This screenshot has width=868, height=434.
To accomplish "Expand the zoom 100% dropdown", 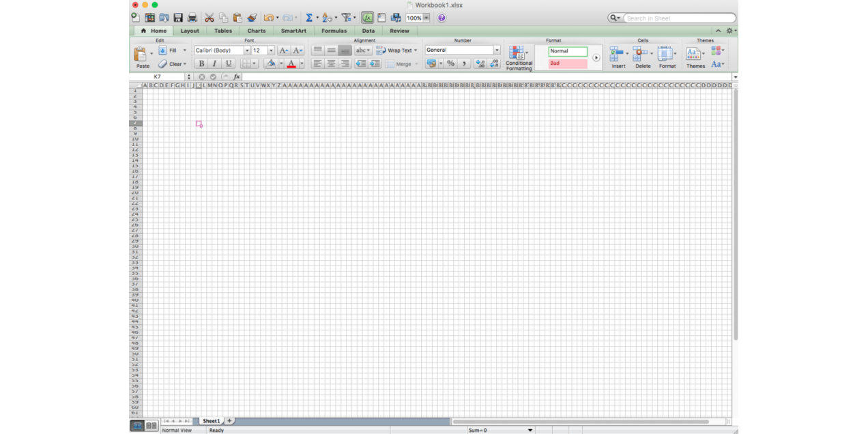I will (426, 18).
